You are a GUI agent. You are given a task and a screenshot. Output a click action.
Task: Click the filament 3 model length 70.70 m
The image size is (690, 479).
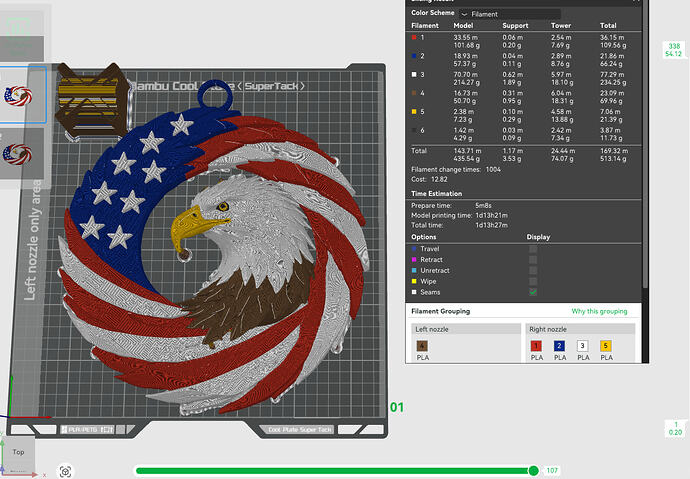pyautogui.click(x=465, y=74)
